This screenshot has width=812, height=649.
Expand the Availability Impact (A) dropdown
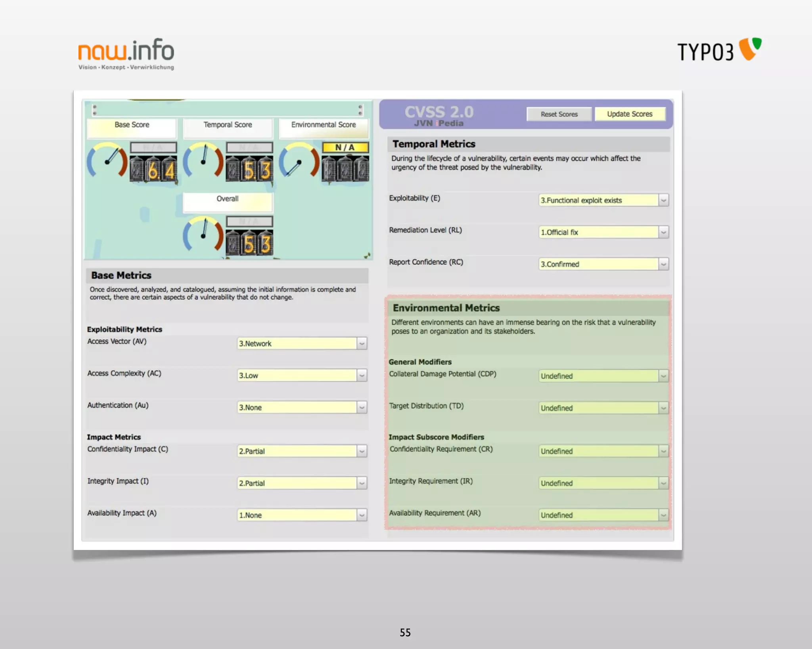coord(362,515)
